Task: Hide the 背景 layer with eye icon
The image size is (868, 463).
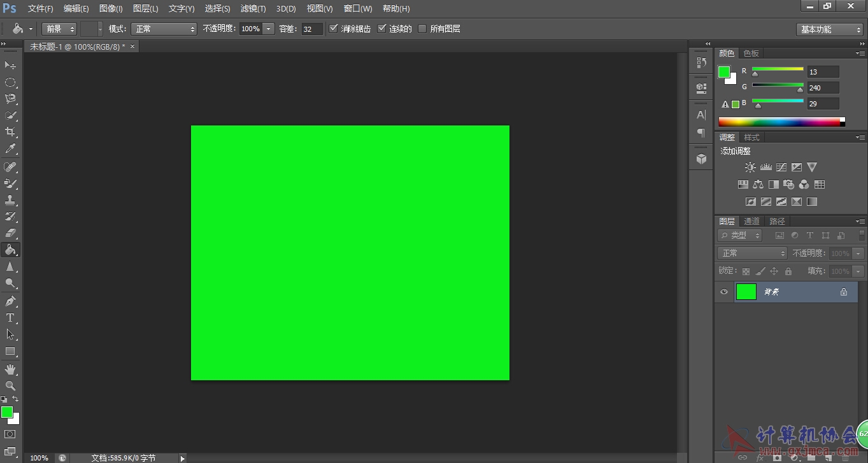Action: coord(724,292)
